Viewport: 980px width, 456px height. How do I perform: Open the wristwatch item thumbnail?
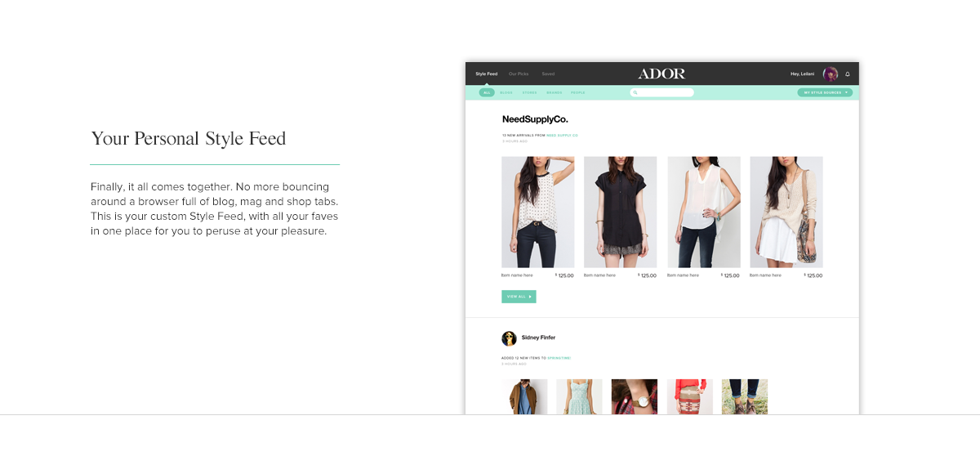point(635,396)
